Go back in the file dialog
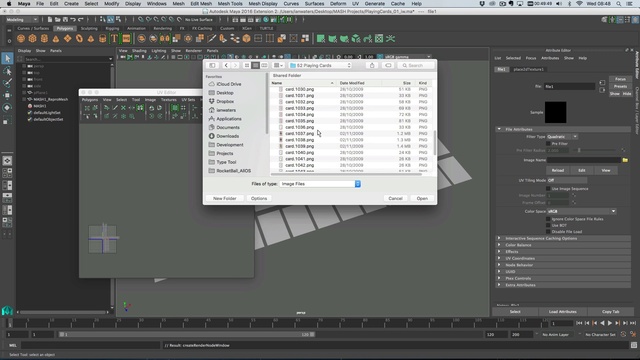 [x=226, y=65]
